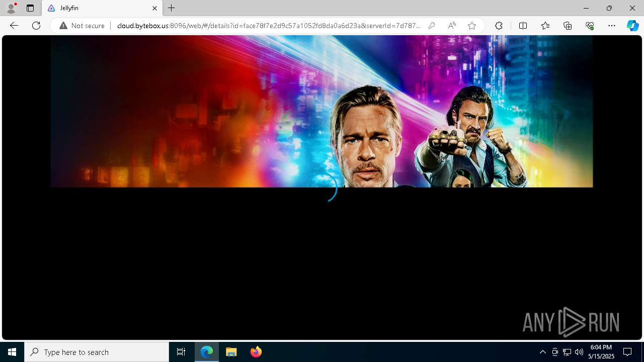Close the Jellyfin tab
This screenshot has height=362, width=644.
click(x=154, y=8)
